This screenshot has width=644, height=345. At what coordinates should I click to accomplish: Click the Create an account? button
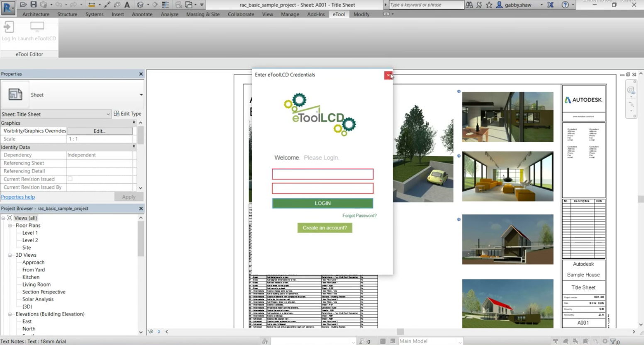pyautogui.click(x=324, y=228)
